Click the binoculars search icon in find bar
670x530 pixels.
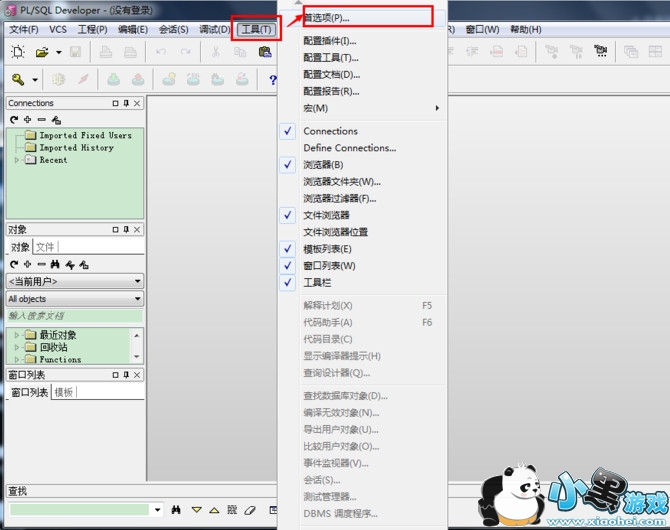(176, 509)
